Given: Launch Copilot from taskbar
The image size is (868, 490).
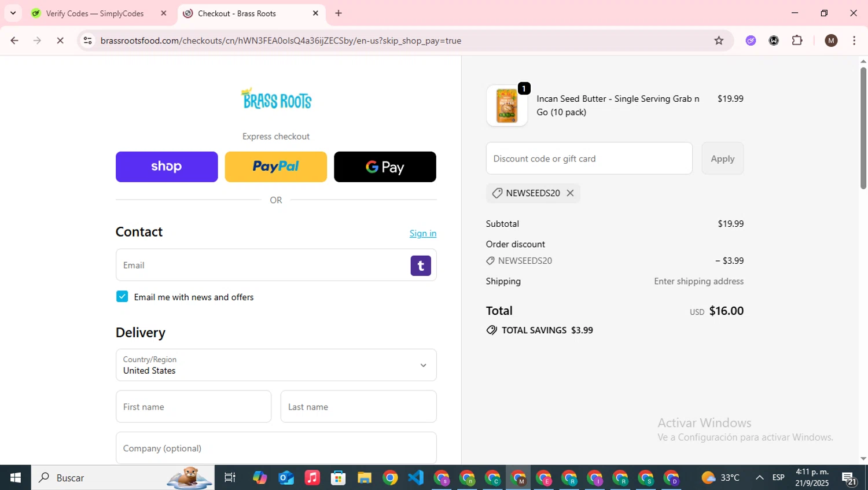Looking at the screenshot, I should pos(260,478).
